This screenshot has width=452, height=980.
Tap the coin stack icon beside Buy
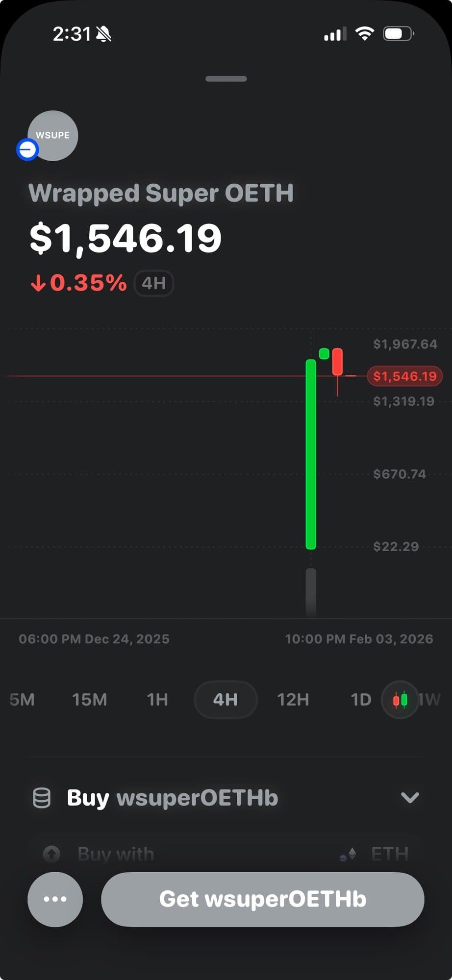42,798
